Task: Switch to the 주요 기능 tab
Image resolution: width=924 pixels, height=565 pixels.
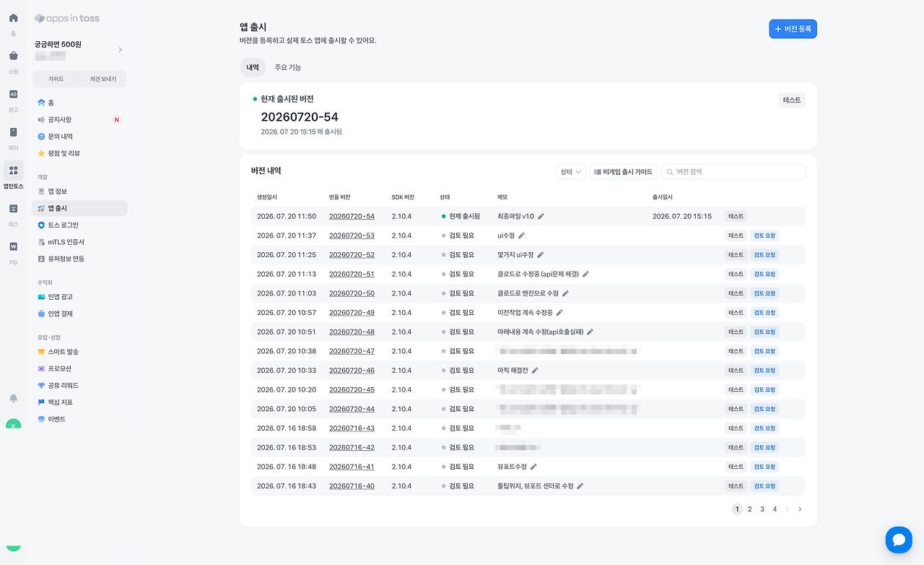Action: click(288, 67)
